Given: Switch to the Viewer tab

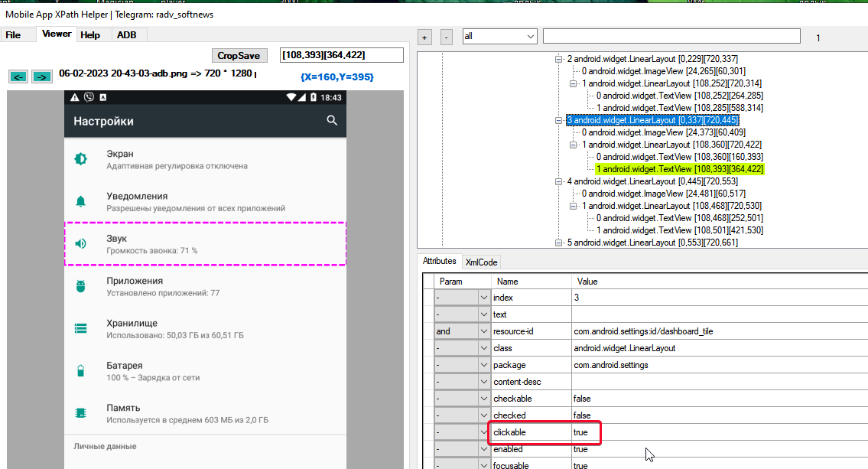Looking at the screenshot, I should pyautogui.click(x=57, y=34).
